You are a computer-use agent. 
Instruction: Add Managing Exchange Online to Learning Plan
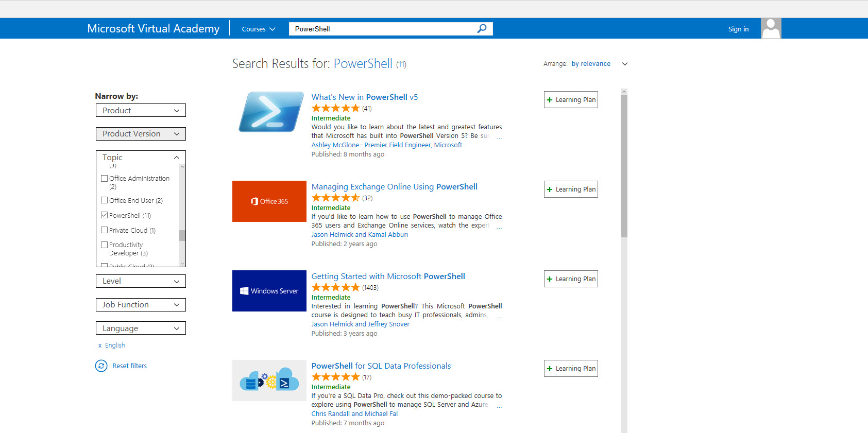[x=571, y=189]
